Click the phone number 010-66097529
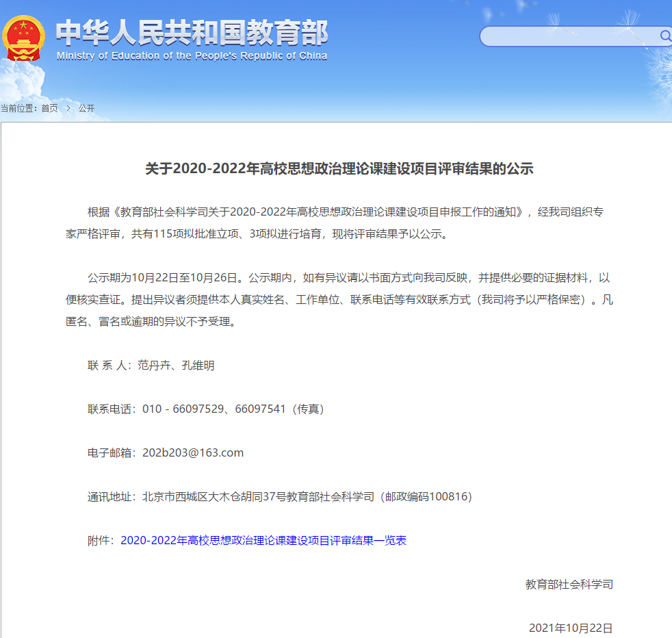Viewport: 672px width, 638px height. tap(183, 409)
